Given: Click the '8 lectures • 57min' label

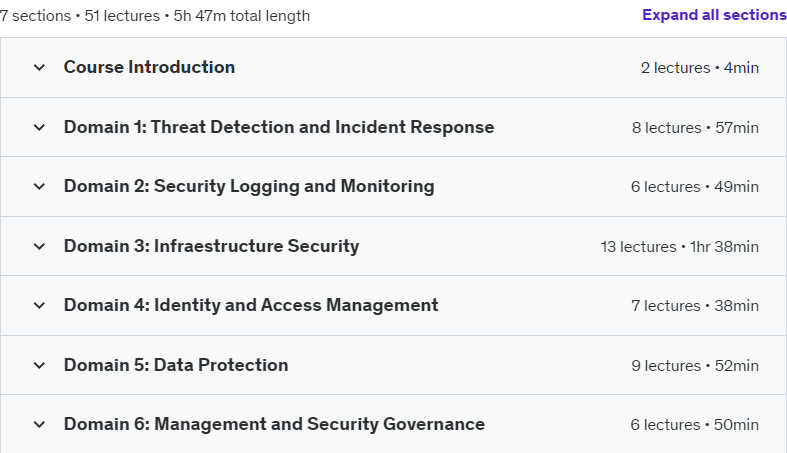Looking at the screenshot, I should point(695,127).
